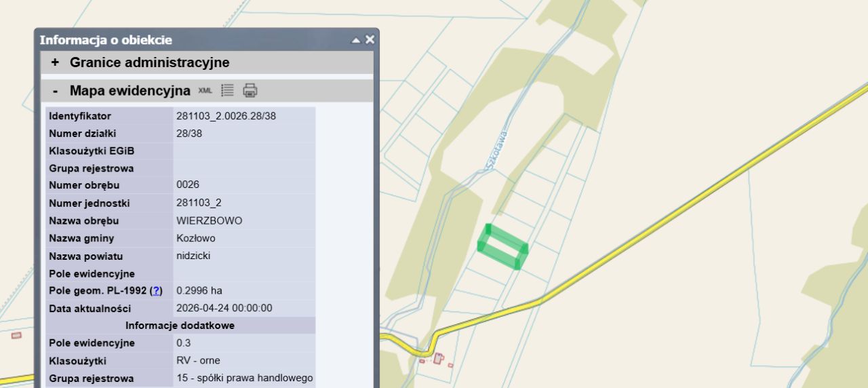The height and width of the screenshot is (388, 868).
Task: Click the small red building at the left map edge
Action: pyautogui.click(x=16, y=335)
